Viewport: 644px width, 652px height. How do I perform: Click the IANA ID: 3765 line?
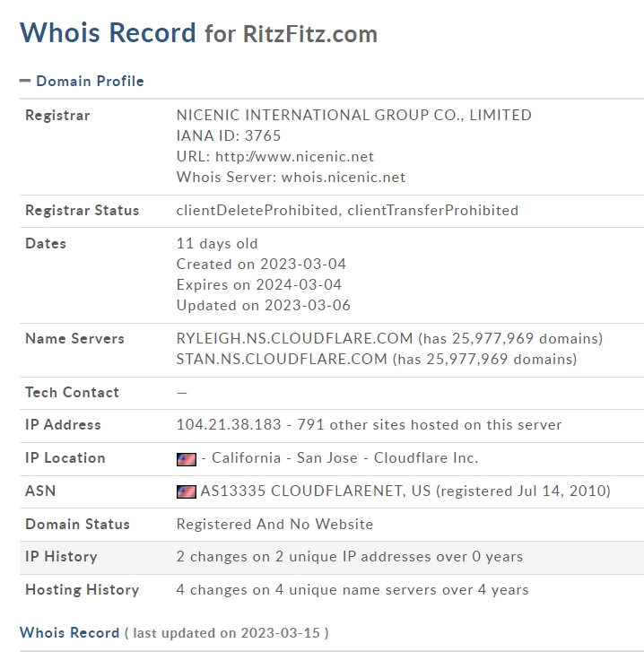tap(228, 136)
